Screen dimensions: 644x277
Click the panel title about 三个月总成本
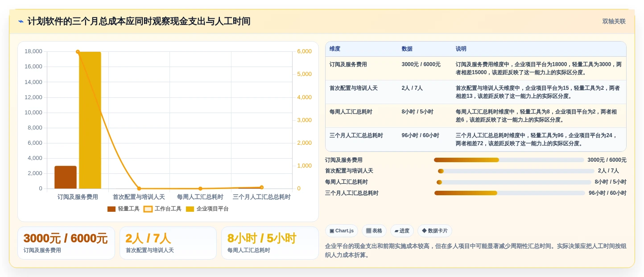pyautogui.click(x=139, y=21)
